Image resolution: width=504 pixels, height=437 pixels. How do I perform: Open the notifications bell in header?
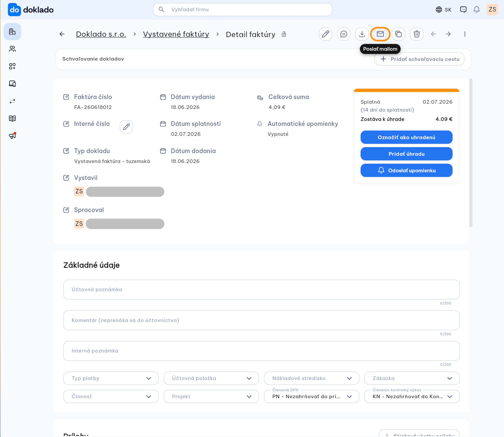(477, 10)
